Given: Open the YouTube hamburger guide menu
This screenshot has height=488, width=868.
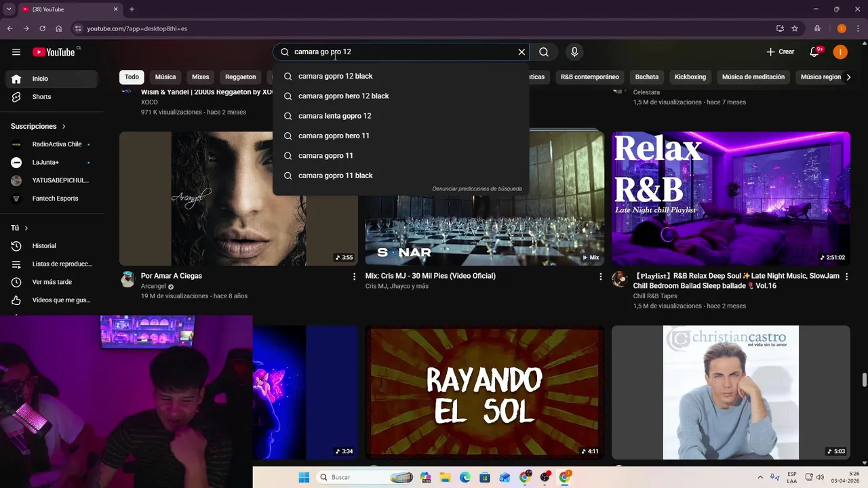Looking at the screenshot, I should (x=16, y=52).
